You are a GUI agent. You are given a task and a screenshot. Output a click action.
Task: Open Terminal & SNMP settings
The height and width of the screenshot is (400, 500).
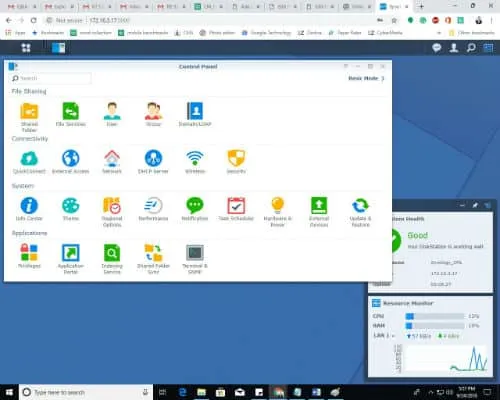195,259
